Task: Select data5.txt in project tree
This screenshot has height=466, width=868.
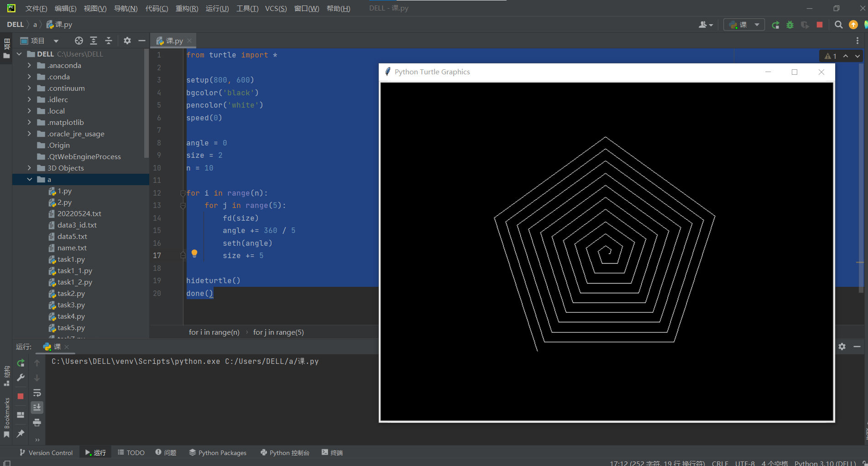Action: pos(72,236)
